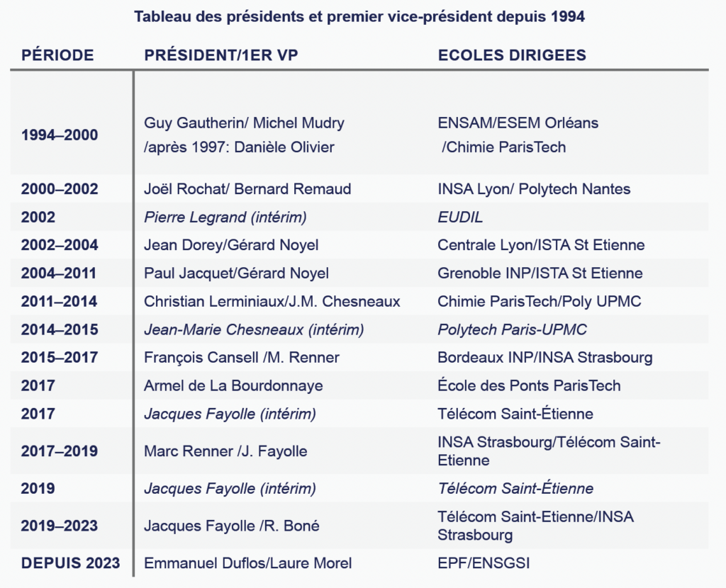This screenshot has width=726, height=588.
Task: Select the INSA Lyon/ Polytech Nantes cell
Action: [x=534, y=188]
